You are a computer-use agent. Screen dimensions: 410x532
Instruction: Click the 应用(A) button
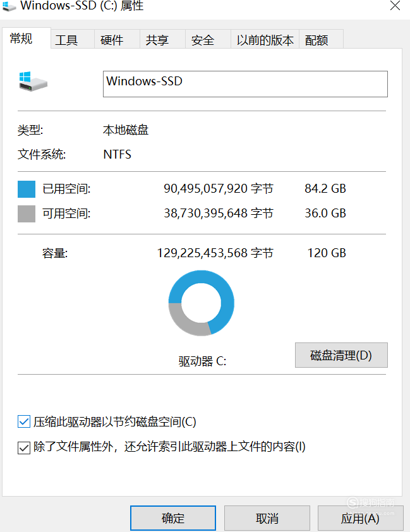point(361,518)
